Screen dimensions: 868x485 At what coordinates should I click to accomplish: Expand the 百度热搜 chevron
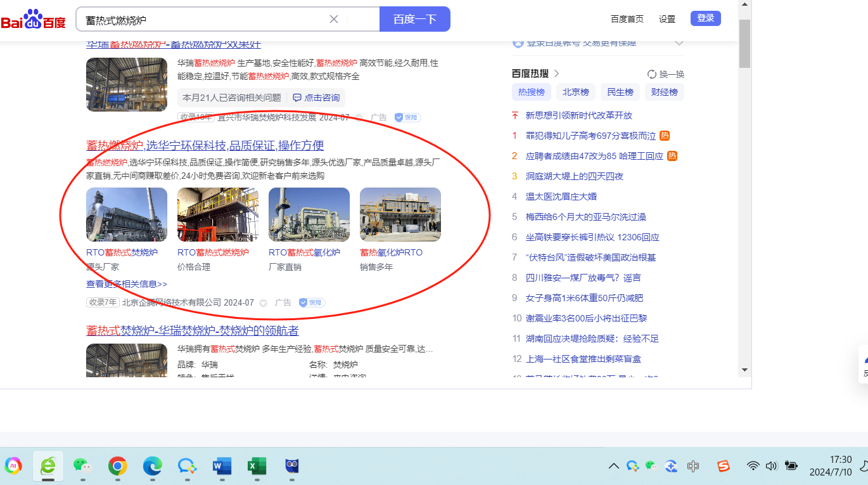[556, 74]
